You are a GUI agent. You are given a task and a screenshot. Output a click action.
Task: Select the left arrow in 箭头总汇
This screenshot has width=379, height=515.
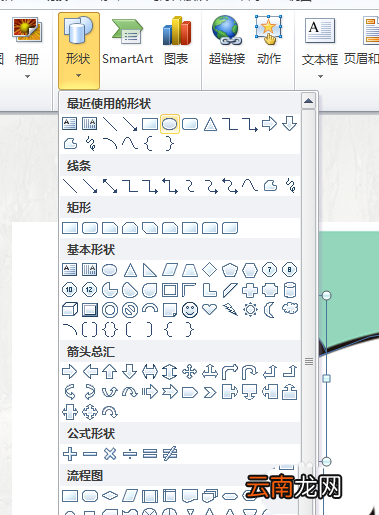click(x=90, y=372)
